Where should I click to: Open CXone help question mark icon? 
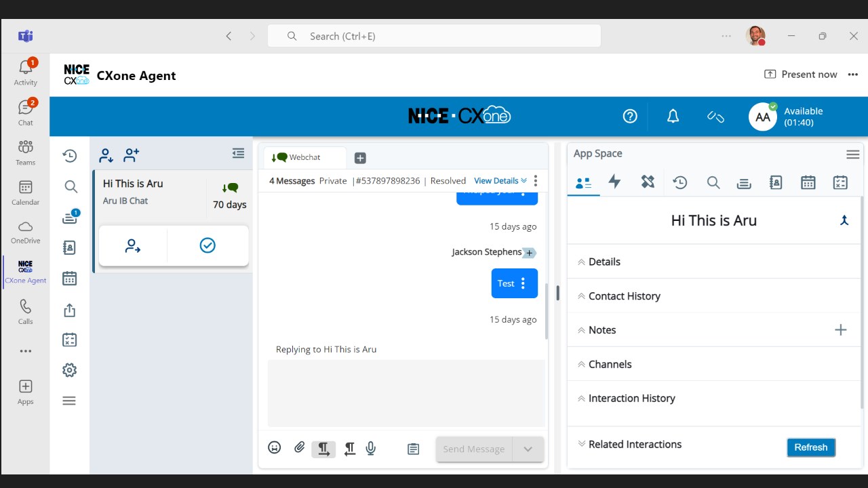(x=630, y=117)
